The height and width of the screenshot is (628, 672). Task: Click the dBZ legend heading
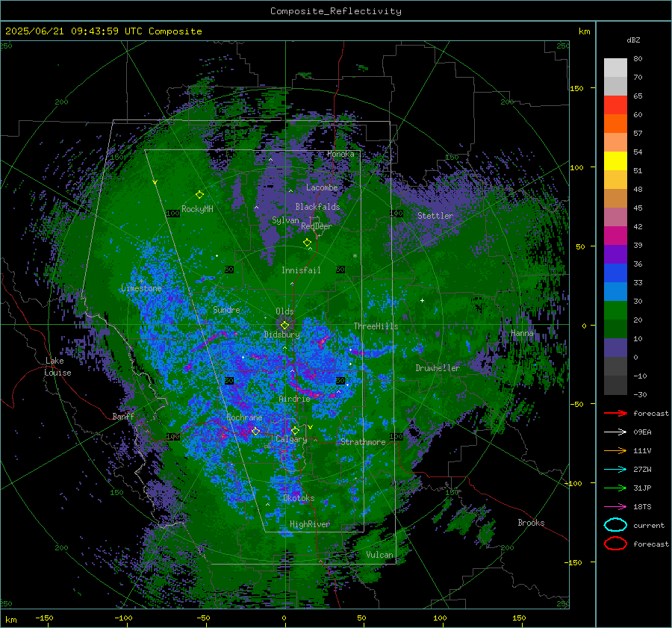(x=633, y=40)
